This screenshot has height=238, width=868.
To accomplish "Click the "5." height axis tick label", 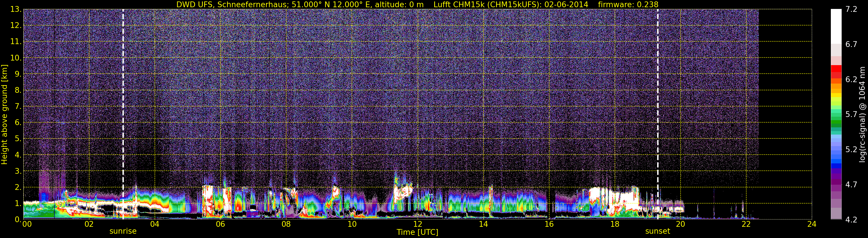I will (x=18, y=139).
